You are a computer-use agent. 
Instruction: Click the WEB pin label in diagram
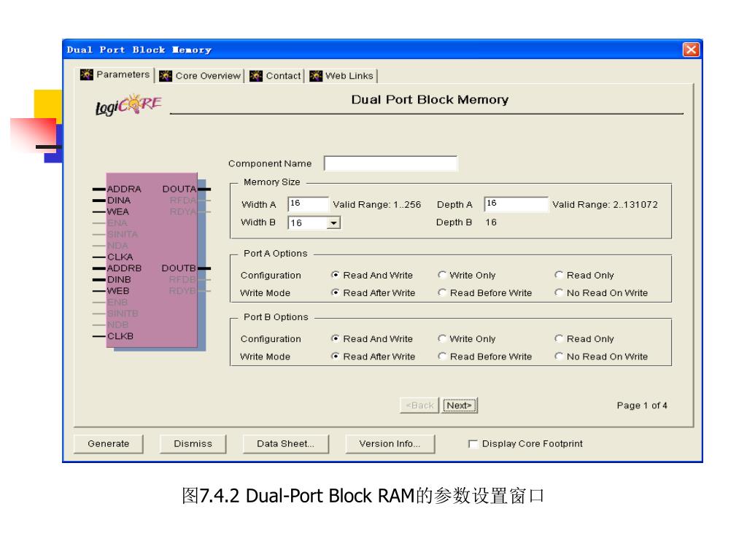pos(118,291)
